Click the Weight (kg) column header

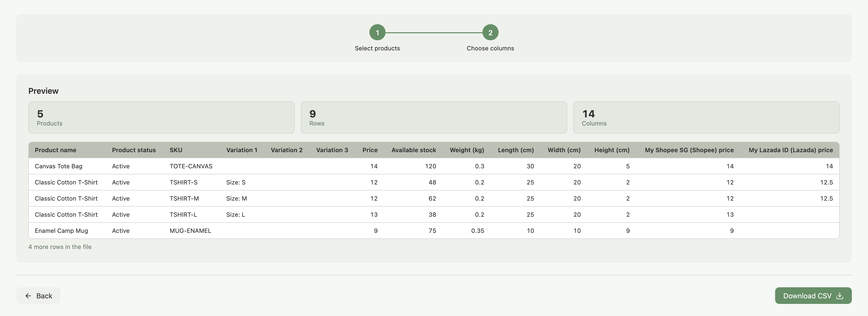click(x=467, y=150)
